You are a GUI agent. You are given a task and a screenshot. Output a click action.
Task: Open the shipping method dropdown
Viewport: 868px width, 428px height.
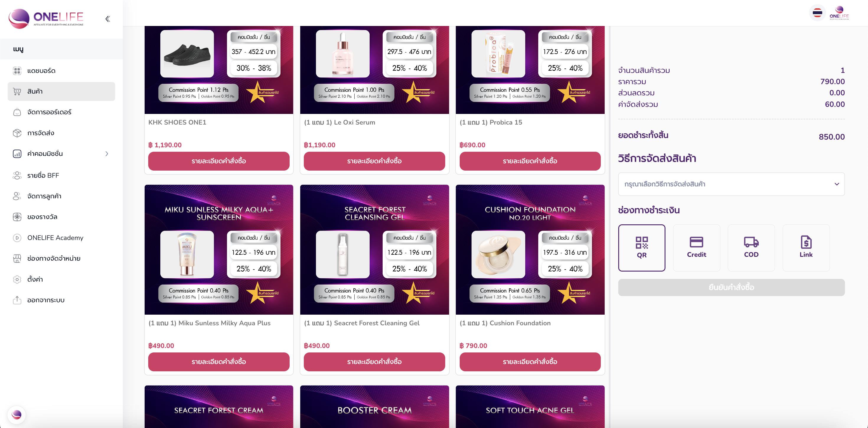(x=731, y=184)
